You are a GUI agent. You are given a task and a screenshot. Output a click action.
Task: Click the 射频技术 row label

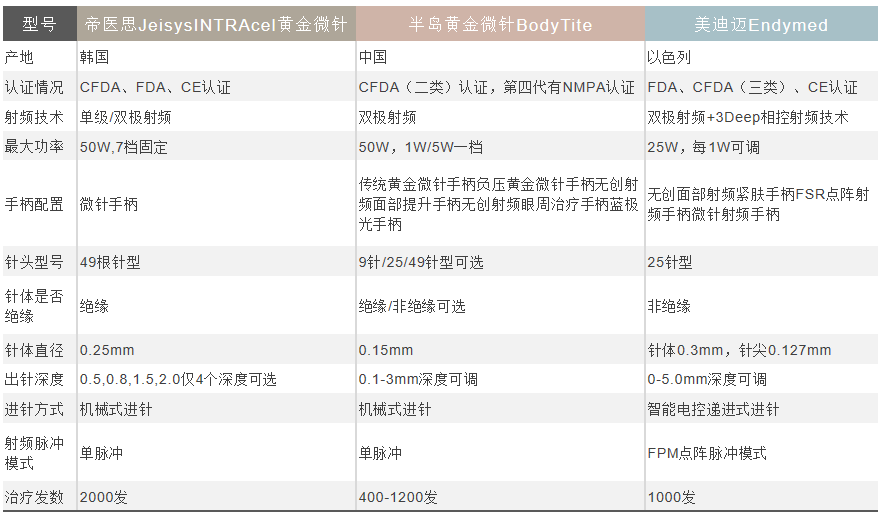(39, 117)
